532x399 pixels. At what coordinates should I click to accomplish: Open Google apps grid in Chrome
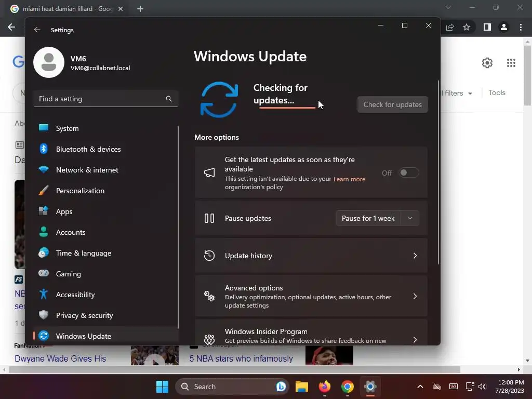click(511, 63)
